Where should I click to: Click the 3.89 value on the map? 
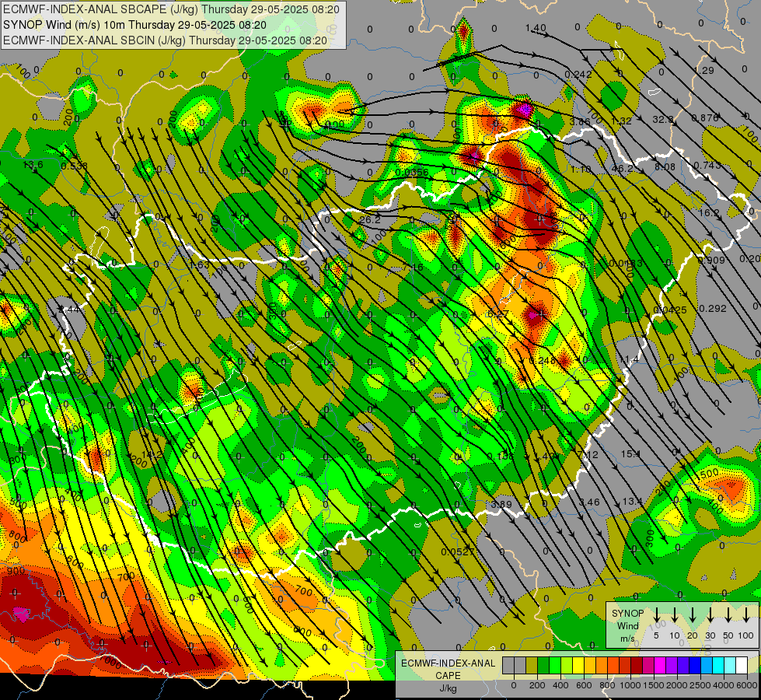click(501, 504)
